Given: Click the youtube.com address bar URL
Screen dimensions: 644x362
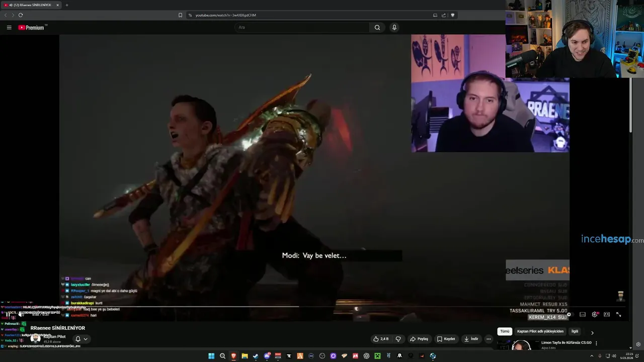Looking at the screenshot, I should coord(226,15).
